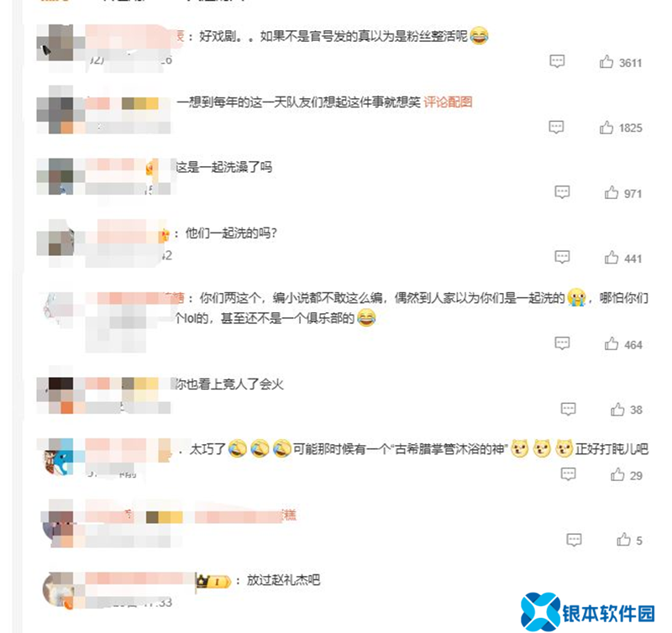This screenshot has width=672, height=633.
Task: Reply to the '这是一起洗澡了吗' comment
Action: (562, 192)
